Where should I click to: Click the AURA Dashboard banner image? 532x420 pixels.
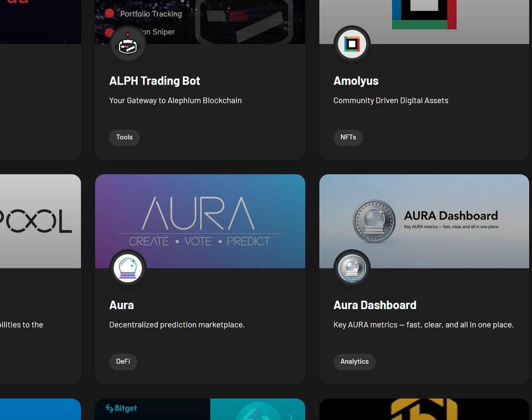point(424,221)
